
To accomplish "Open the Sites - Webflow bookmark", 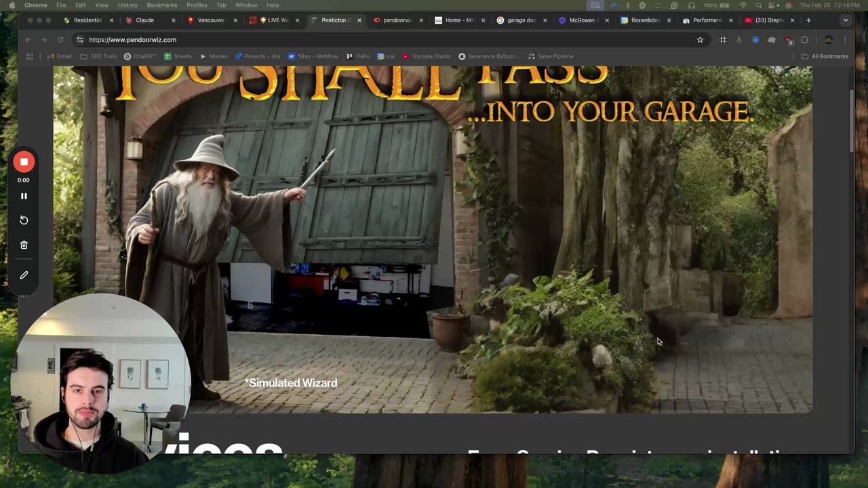I will 313,56.
